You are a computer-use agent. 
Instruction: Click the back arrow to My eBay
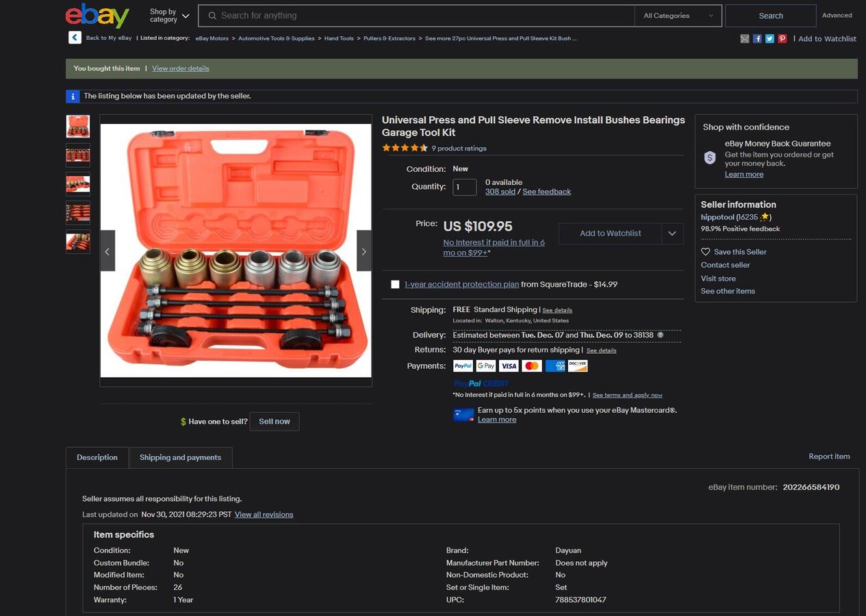(x=75, y=38)
